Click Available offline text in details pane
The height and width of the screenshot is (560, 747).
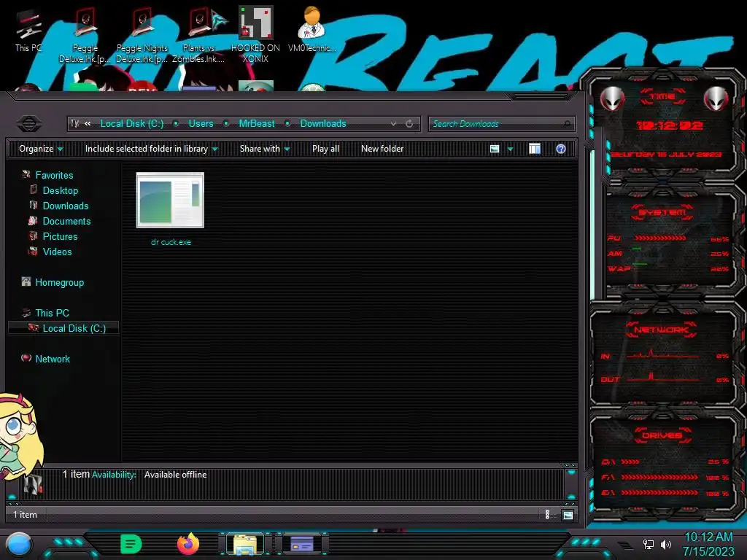175,475
